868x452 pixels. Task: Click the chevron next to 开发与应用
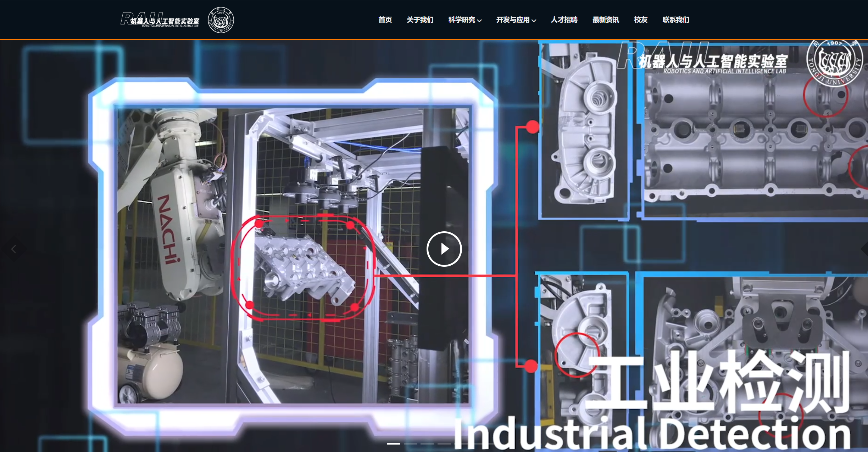[x=534, y=21]
